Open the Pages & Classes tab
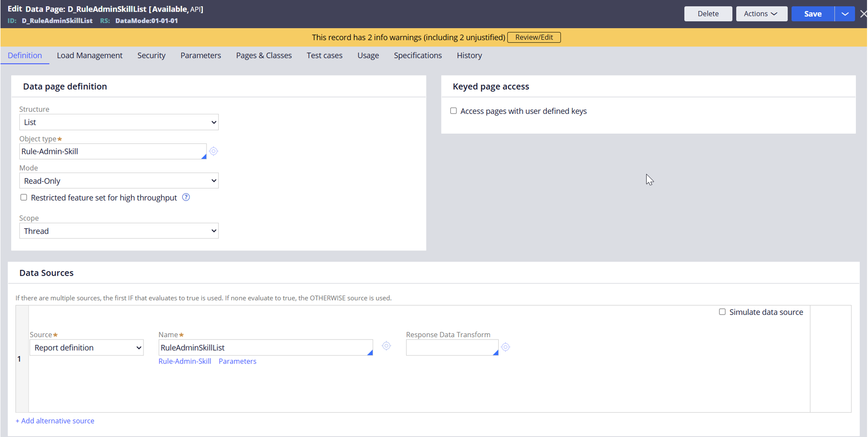Viewport: 868px width, 437px height. tap(264, 55)
